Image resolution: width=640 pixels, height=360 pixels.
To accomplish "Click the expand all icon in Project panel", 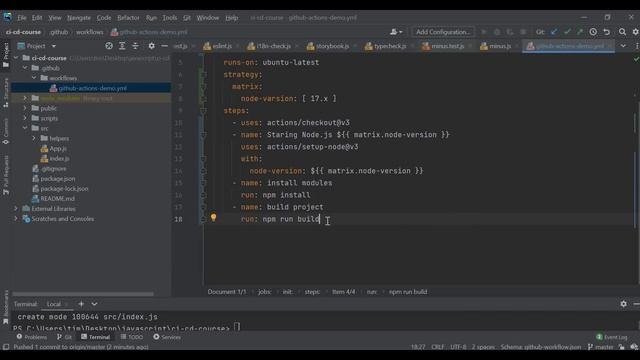I will click(122, 46).
